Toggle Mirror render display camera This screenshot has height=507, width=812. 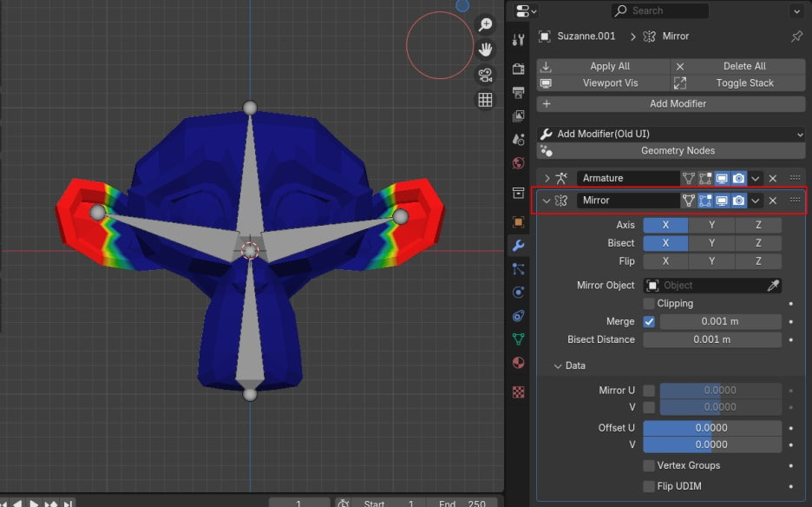pos(739,200)
